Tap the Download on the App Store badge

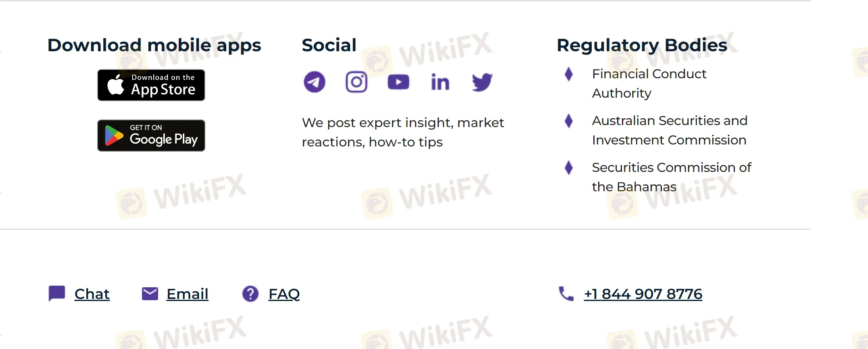151,85
